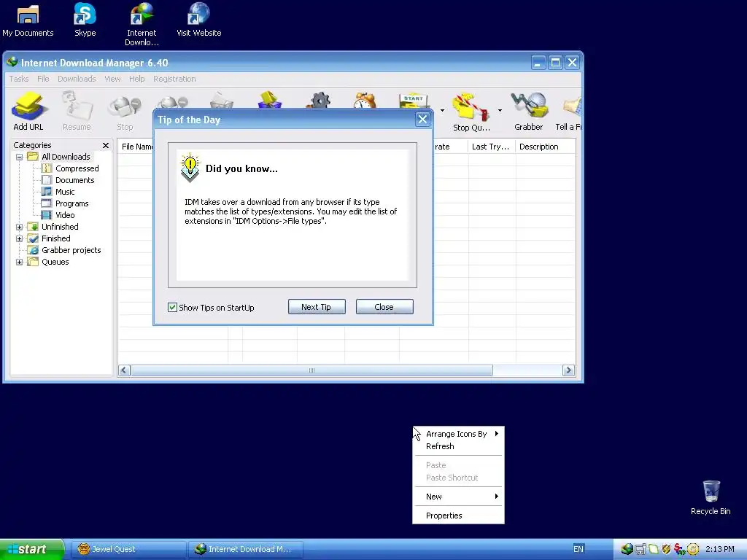This screenshot has height=560, width=747.
Task: Select Grabber projects in tree
Action: (71, 250)
